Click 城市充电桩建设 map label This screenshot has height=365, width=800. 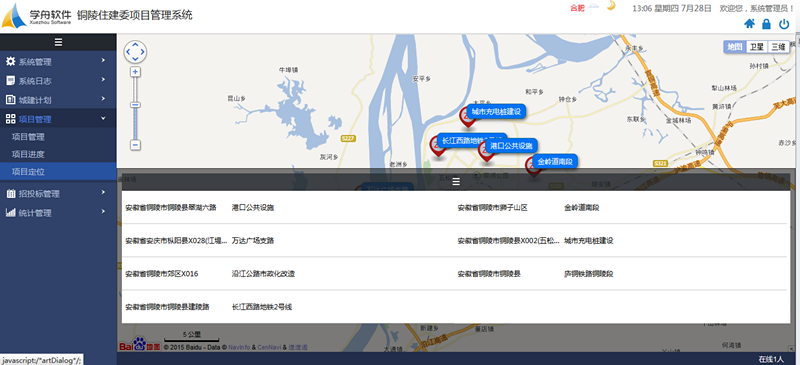pos(496,111)
